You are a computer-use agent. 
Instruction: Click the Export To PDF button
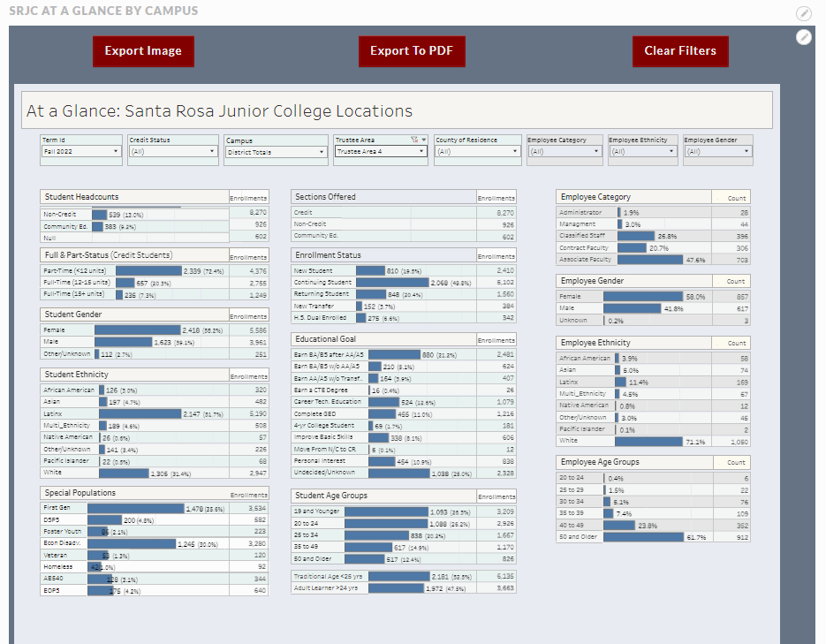pos(412,51)
